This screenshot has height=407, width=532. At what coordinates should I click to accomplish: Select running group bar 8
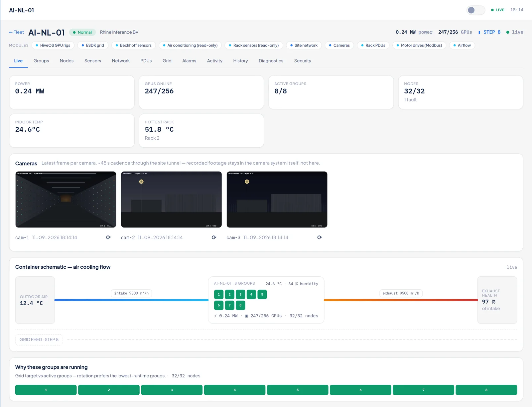click(x=486, y=390)
